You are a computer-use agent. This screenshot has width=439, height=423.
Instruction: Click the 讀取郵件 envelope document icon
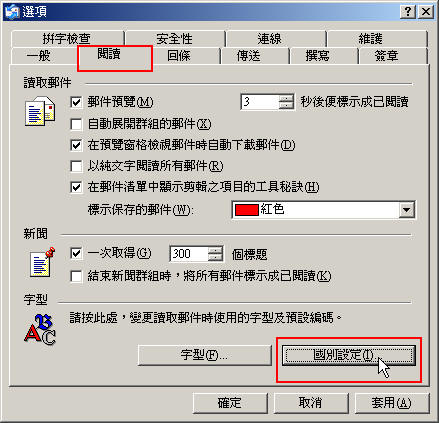(x=40, y=112)
